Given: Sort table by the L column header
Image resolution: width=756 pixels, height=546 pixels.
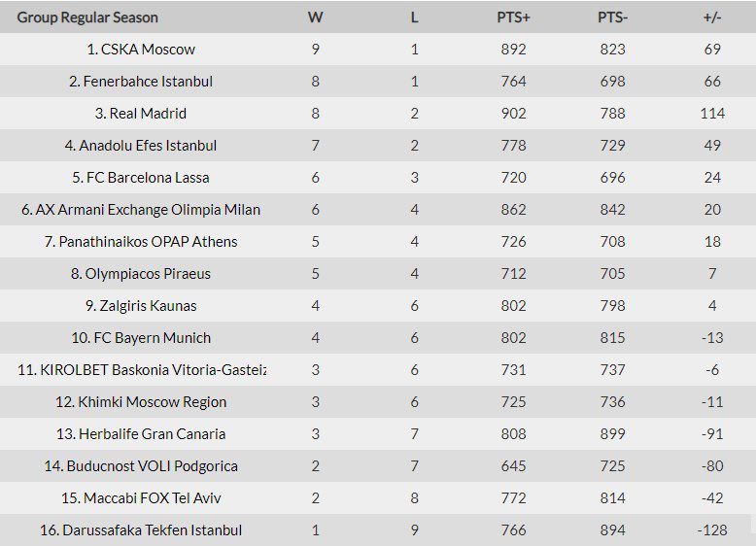Looking at the screenshot, I should pos(414,17).
